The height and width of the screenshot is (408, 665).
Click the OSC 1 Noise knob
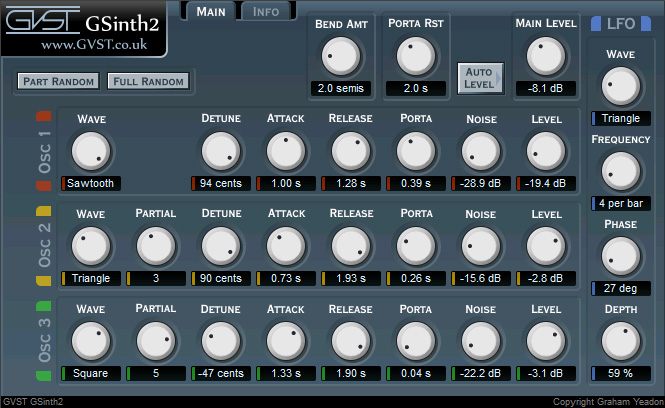[481, 151]
